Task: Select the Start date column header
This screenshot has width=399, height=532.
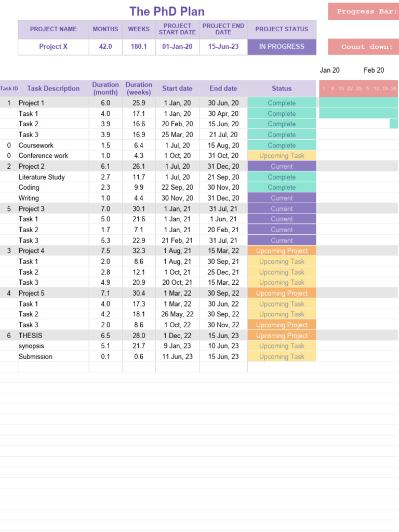Action: (x=177, y=88)
